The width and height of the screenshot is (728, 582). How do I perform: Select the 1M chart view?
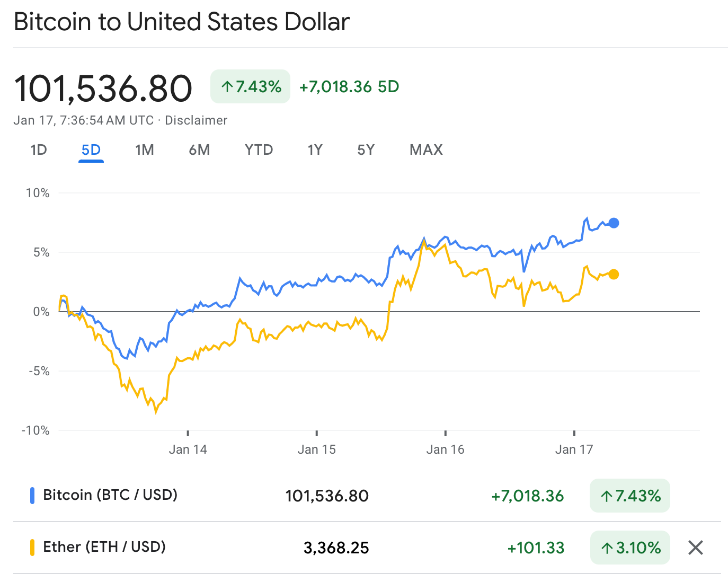click(x=144, y=150)
